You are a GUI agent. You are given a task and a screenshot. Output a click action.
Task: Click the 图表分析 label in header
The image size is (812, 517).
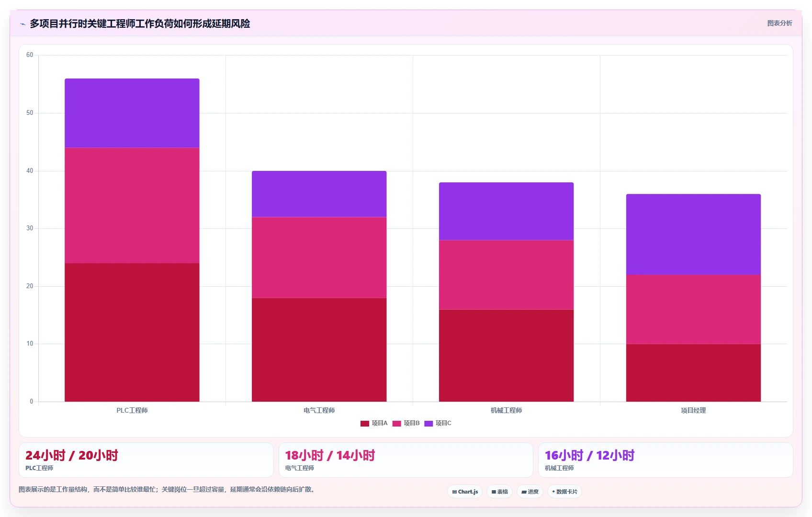[779, 23]
